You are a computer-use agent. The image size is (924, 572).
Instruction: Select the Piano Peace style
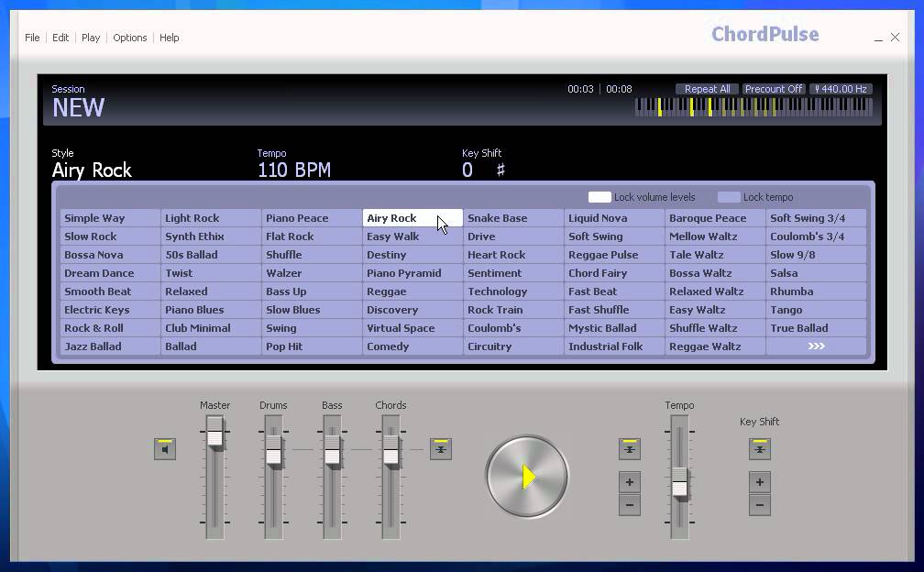312,218
